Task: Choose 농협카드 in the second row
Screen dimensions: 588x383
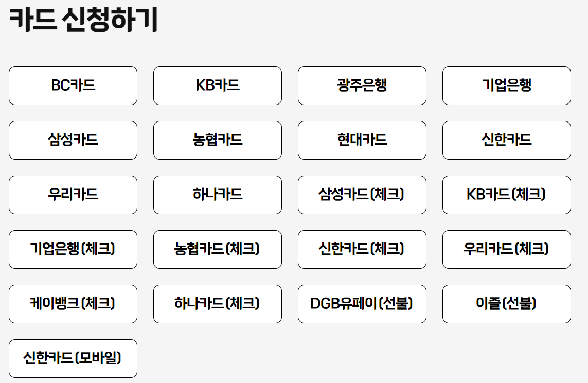Action: tap(217, 141)
